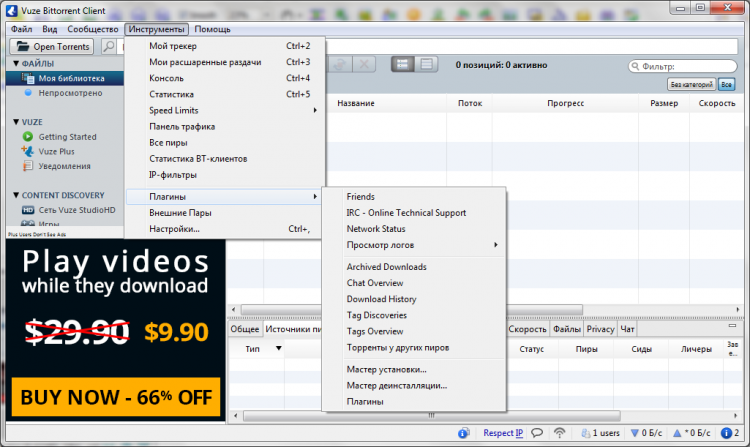The height and width of the screenshot is (447, 750).
Task: Click the Уведомления notifications icon
Action: pos(28,166)
